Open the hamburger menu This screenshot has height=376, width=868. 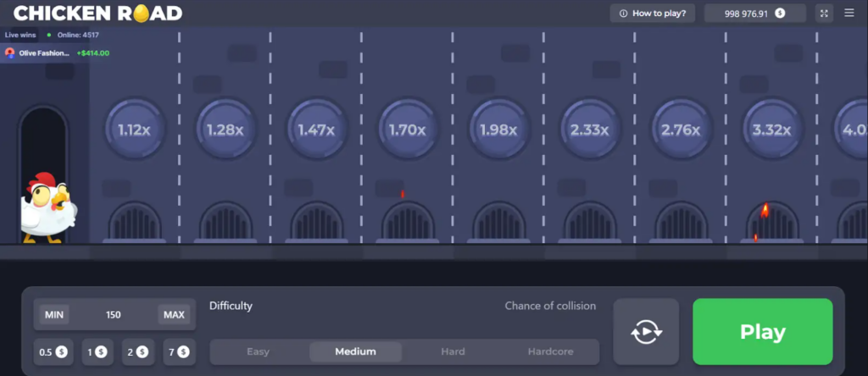(x=849, y=14)
